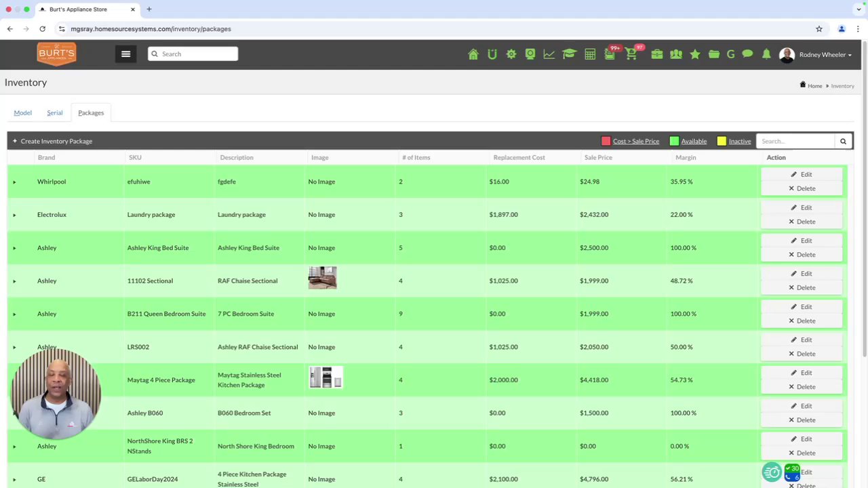
Task: Click the notes icon with 99+ badge
Action: [610, 54]
